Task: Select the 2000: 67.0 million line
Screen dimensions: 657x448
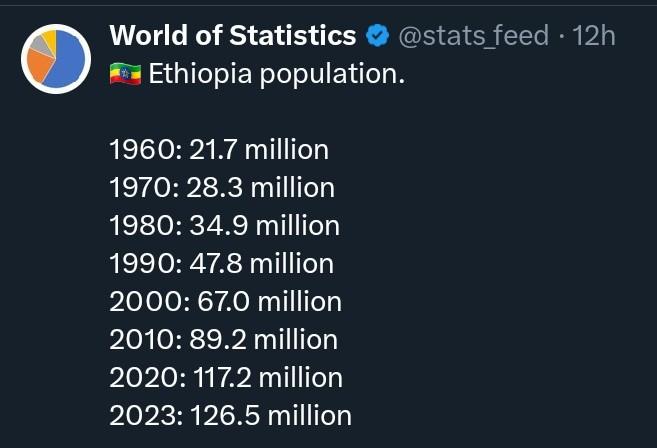Action: click(x=225, y=301)
